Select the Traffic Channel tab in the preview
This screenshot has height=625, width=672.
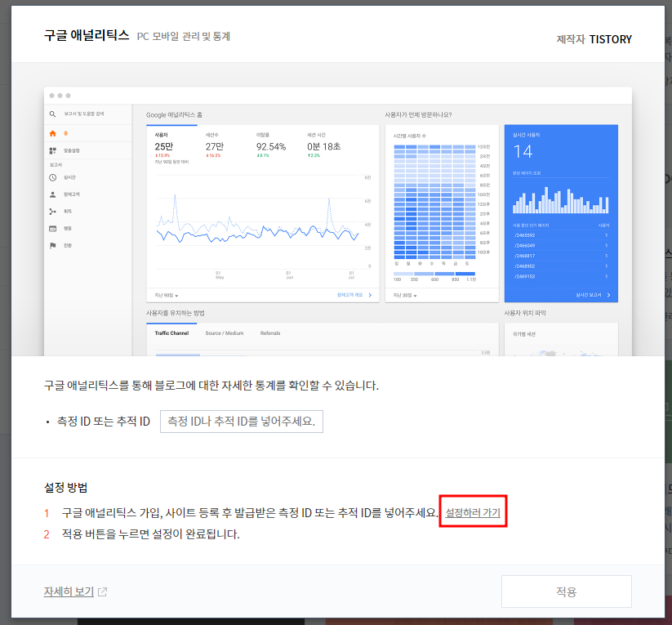click(171, 333)
